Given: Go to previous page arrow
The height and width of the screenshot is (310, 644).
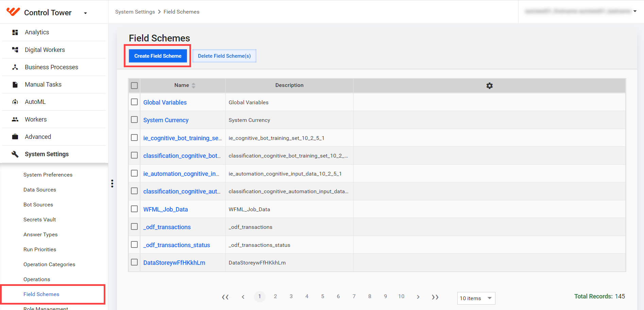Looking at the screenshot, I should coord(243,297).
